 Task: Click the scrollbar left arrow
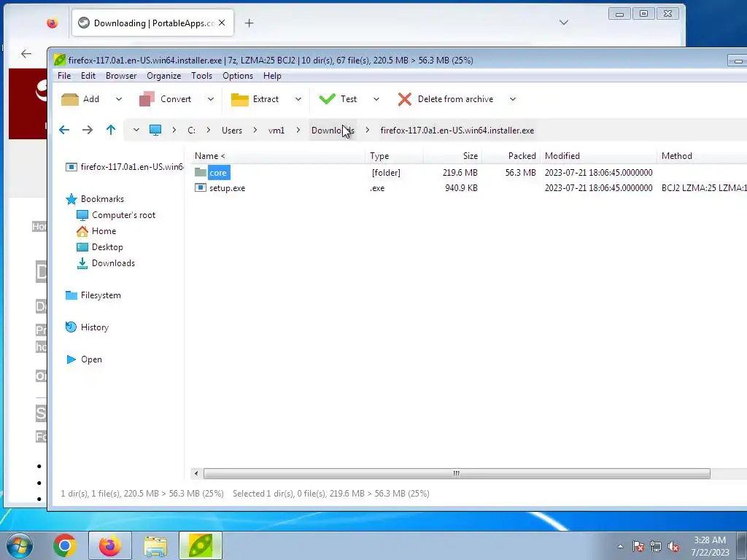[x=196, y=473]
